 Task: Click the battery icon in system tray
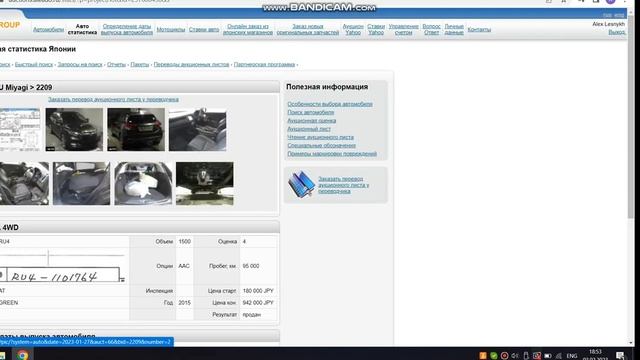pos(548,356)
